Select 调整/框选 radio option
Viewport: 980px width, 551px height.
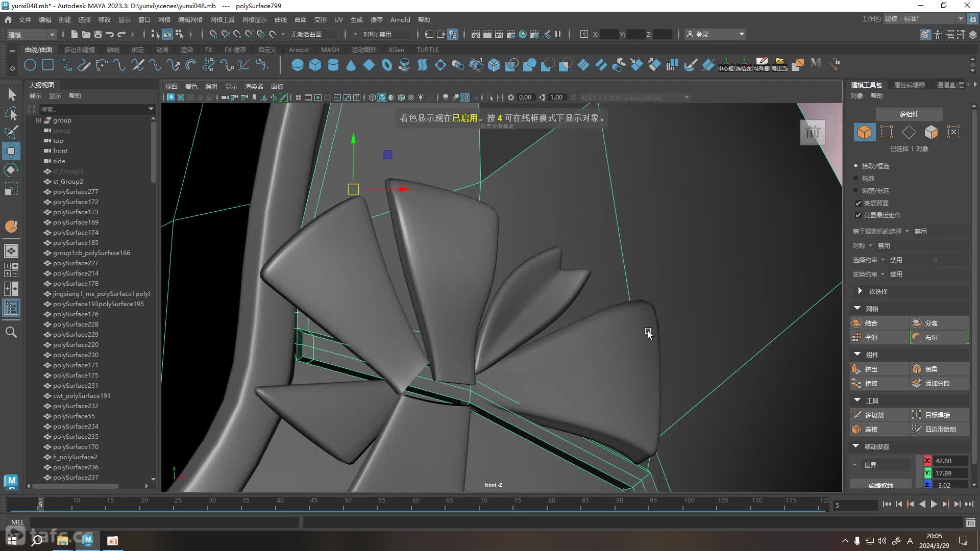[856, 190]
